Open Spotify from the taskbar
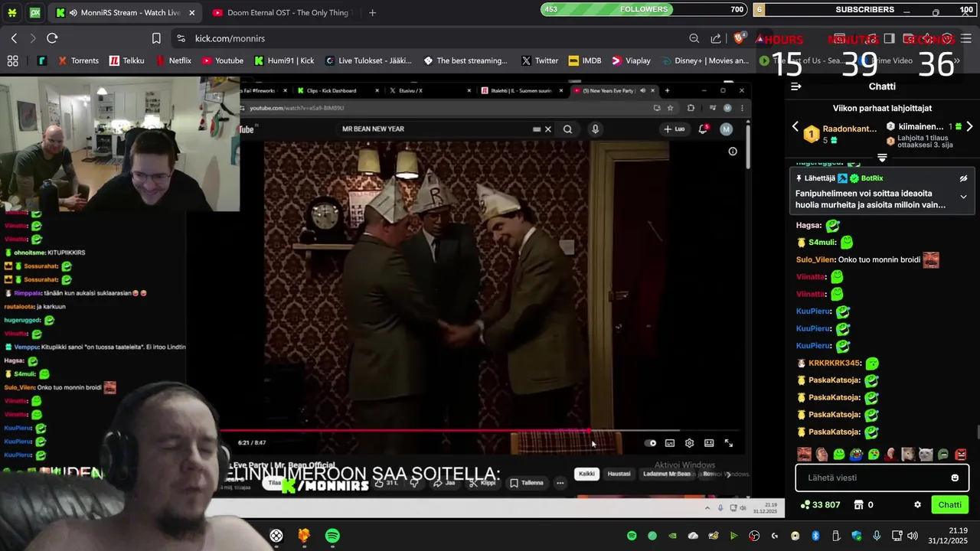980x551 pixels. click(332, 536)
